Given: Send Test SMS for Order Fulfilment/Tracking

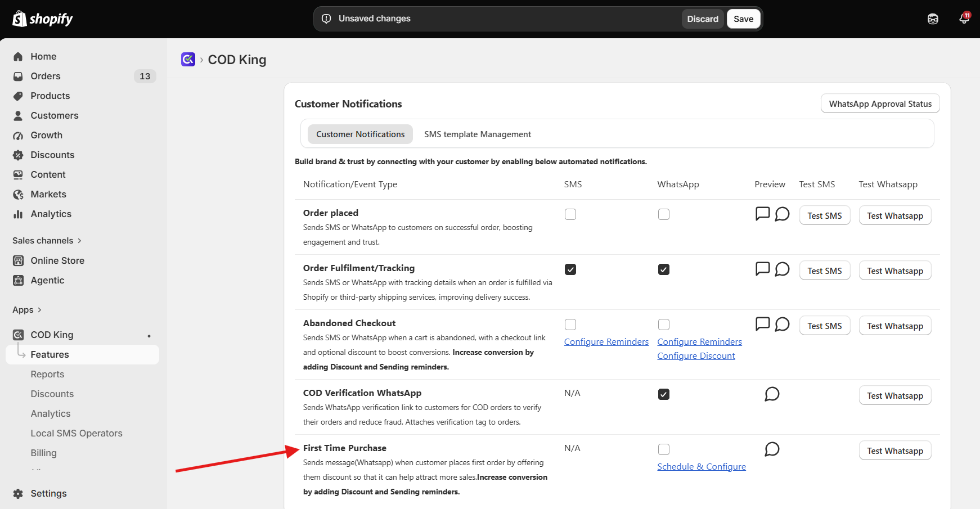Looking at the screenshot, I should coord(825,271).
